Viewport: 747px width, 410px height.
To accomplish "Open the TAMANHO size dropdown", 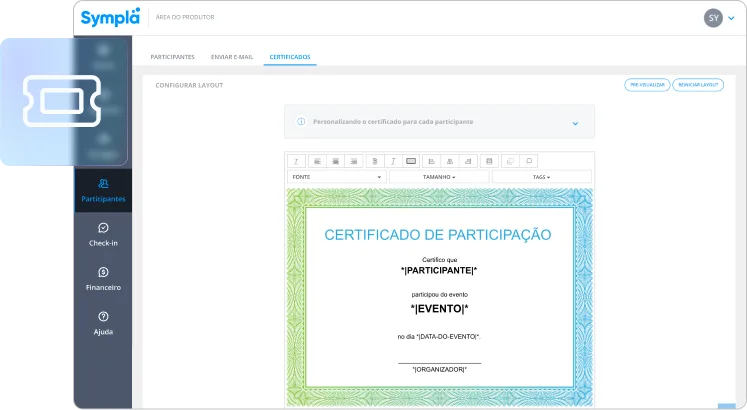I will click(x=438, y=177).
